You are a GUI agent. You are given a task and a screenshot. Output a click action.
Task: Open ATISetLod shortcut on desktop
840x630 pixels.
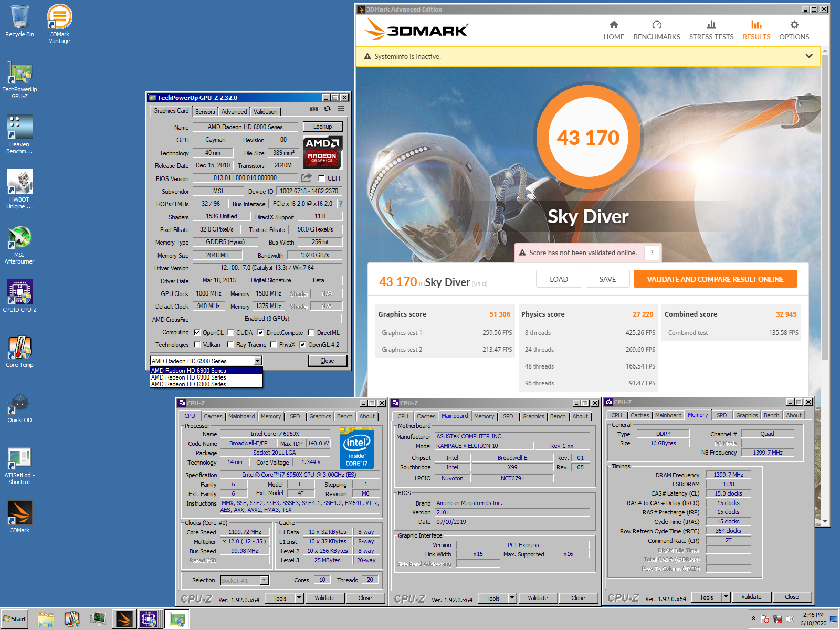[x=19, y=466]
